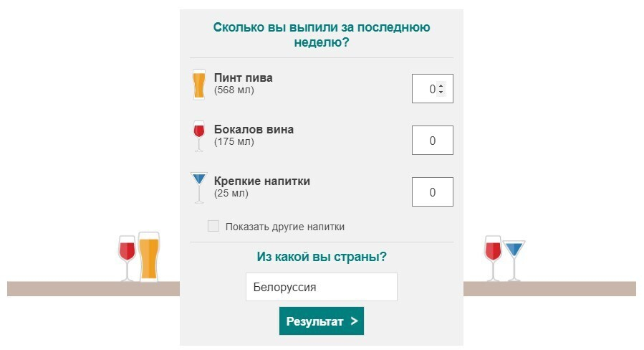The width and height of the screenshot is (644, 350).
Task: Focus the Пинт пива number field
Action: coord(426,89)
